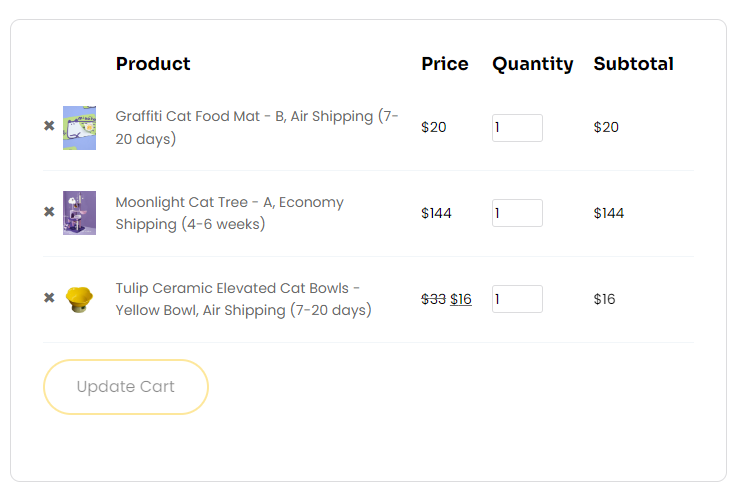This screenshot has height=500, width=736.
Task: Remove Graffiti Cat Food Mat from cart
Action: tap(49, 126)
